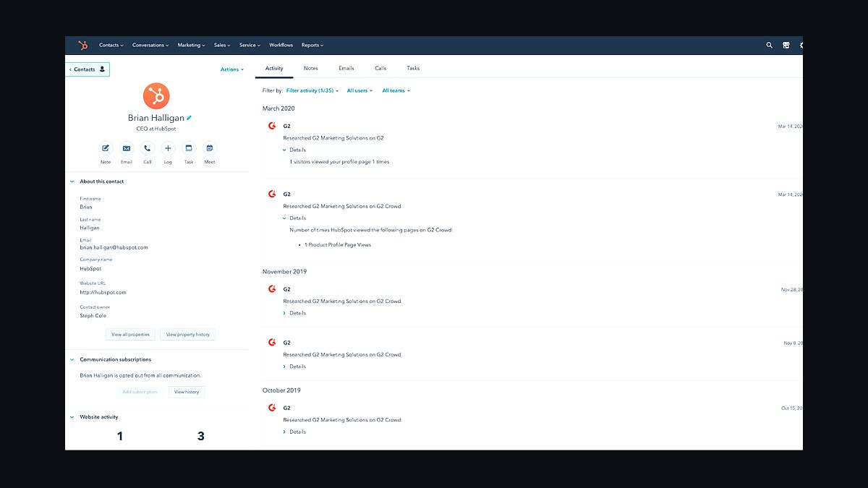868x488 pixels.
Task: Click the Note action icon
Action: (x=106, y=148)
